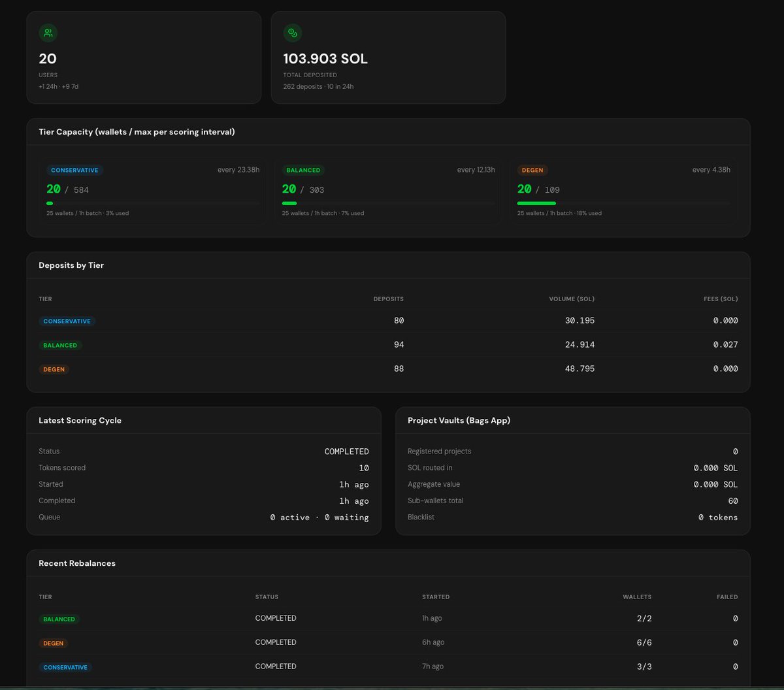The image size is (784, 690).
Task: Click the STARTED column header in Recent Rebalances
Action: tap(436, 597)
